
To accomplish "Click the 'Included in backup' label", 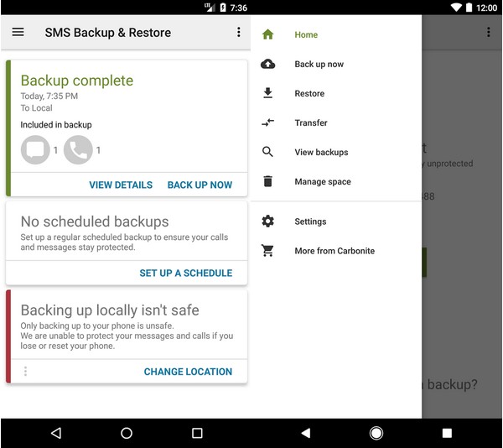I will 56,124.
